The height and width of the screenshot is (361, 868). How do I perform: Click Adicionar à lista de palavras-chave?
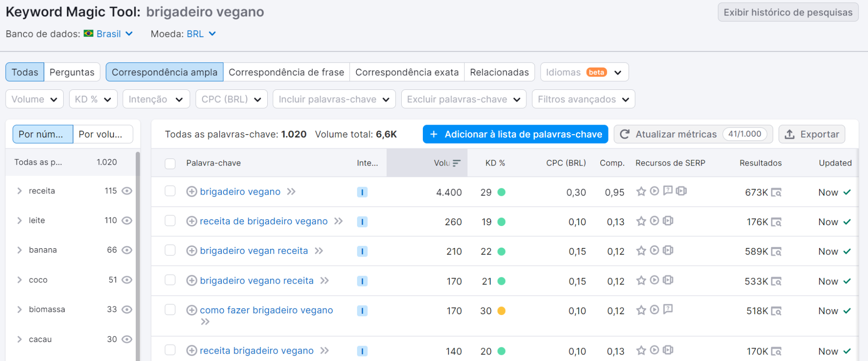(x=516, y=134)
